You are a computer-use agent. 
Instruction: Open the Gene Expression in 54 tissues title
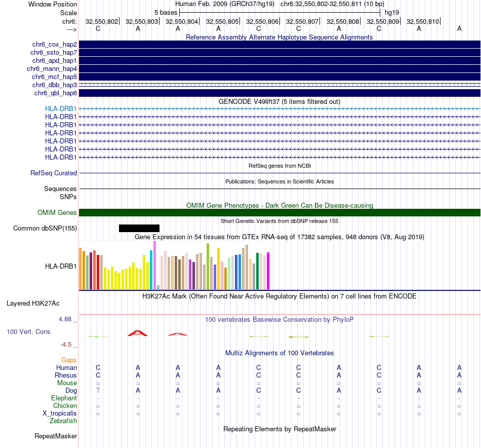tap(279, 237)
